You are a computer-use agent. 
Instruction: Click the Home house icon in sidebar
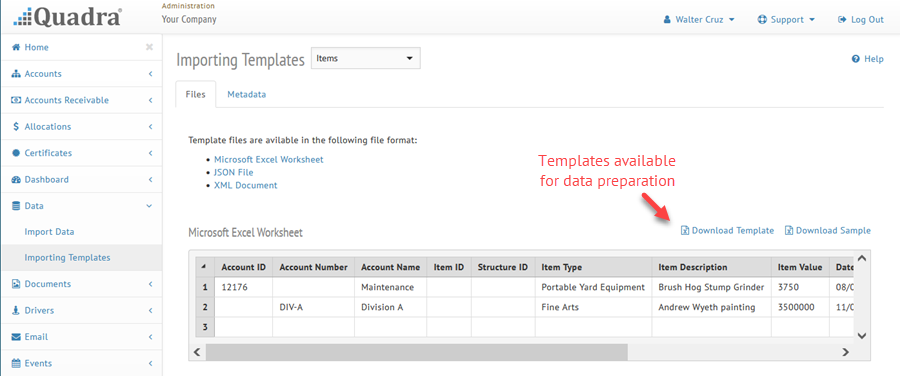click(16, 48)
